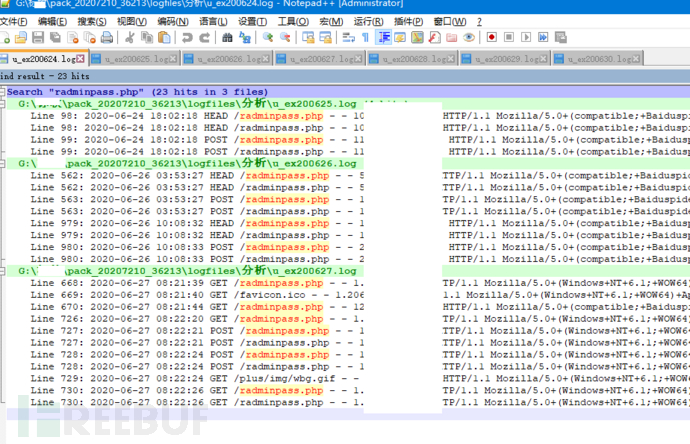Viewport: 690px width, 444px height.
Task: Toggle synchronize horizontal scrolling icon
Action: coord(325,38)
